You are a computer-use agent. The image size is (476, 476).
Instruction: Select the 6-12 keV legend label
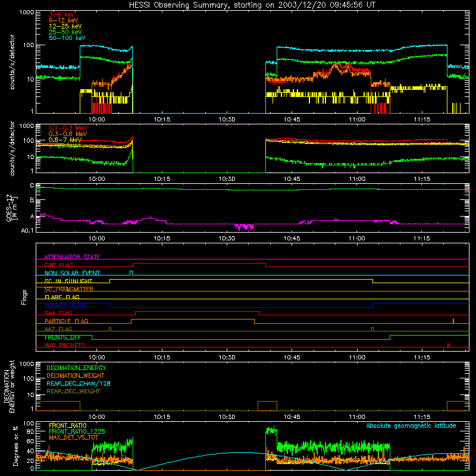pos(63,20)
